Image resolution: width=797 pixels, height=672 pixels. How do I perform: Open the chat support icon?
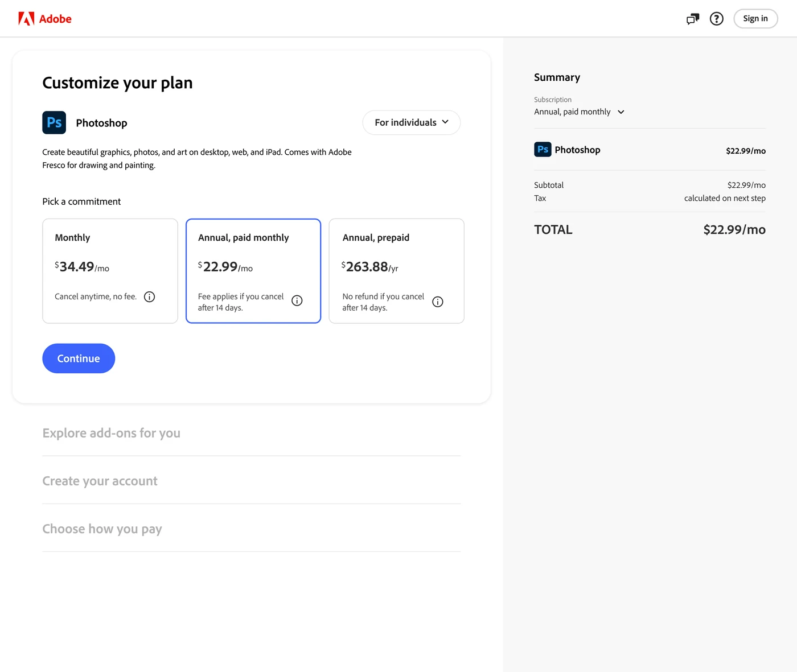pyautogui.click(x=693, y=19)
